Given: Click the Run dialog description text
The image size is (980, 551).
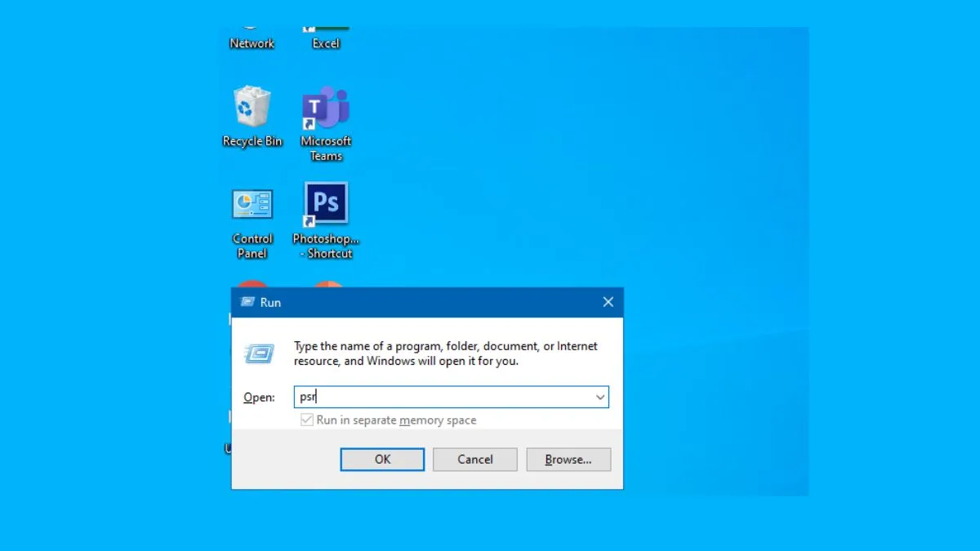Looking at the screenshot, I should click(445, 353).
